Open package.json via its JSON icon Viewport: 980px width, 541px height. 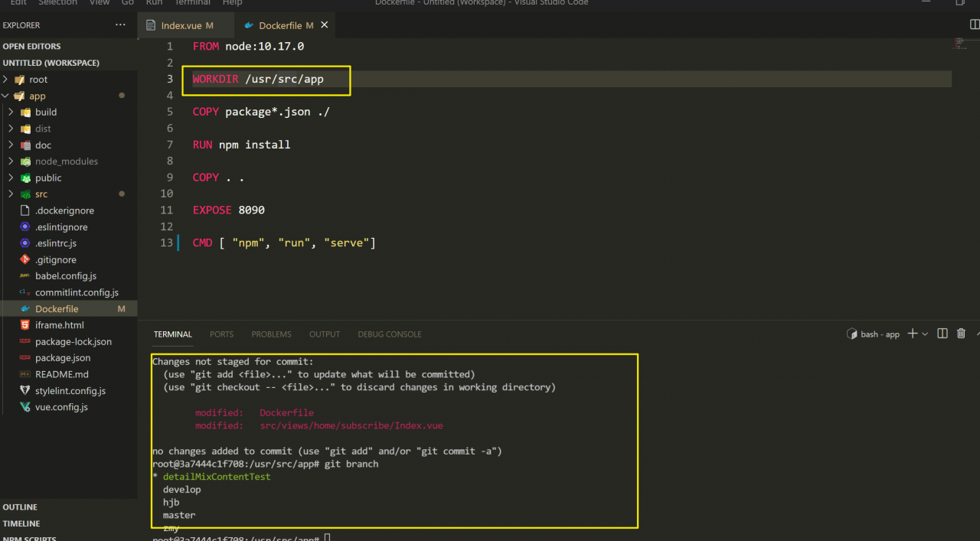pyautogui.click(x=25, y=358)
